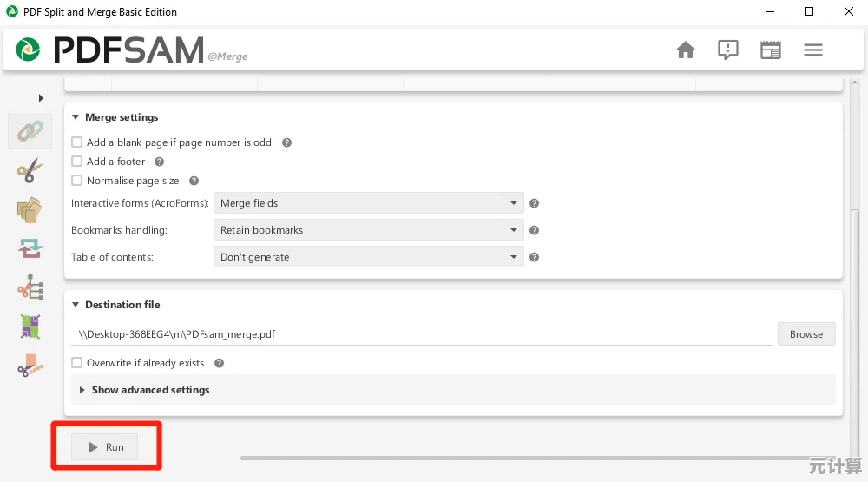Click the Home icon in header
This screenshot has height=482, width=868.
click(x=686, y=50)
